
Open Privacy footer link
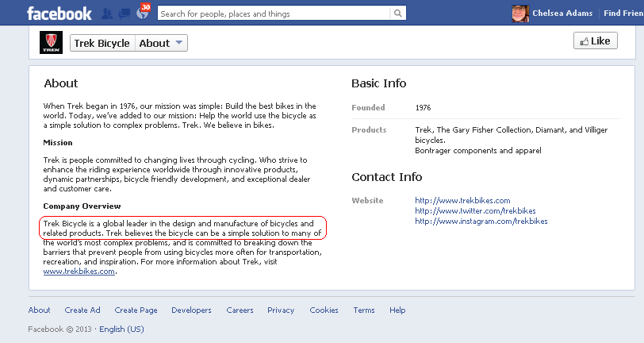coord(281,310)
